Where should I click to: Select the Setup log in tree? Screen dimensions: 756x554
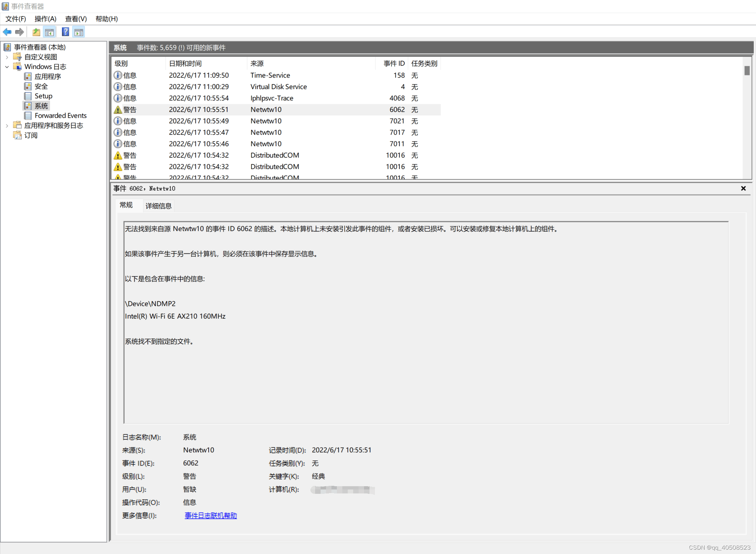[x=43, y=96]
